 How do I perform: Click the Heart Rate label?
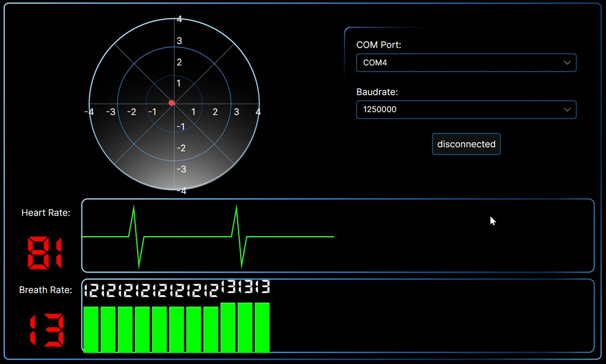pos(46,212)
